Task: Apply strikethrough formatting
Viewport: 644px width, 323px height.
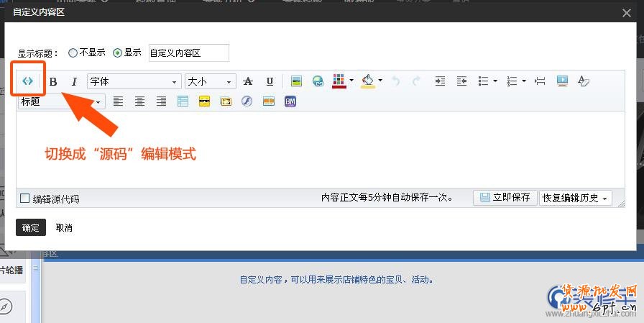Action: (x=248, y=81)
